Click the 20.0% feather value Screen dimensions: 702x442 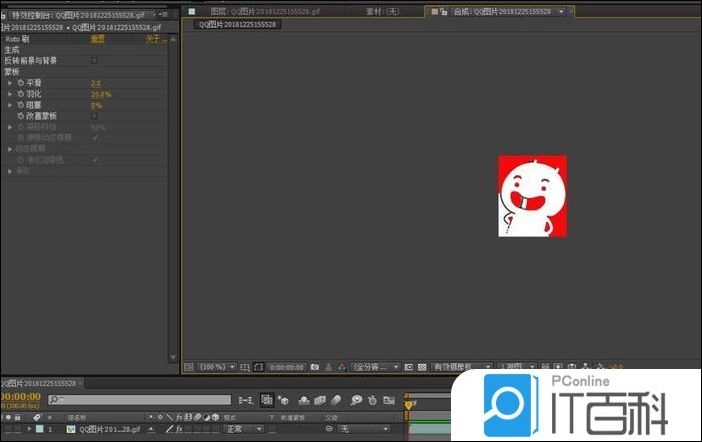tap(101, 94)
